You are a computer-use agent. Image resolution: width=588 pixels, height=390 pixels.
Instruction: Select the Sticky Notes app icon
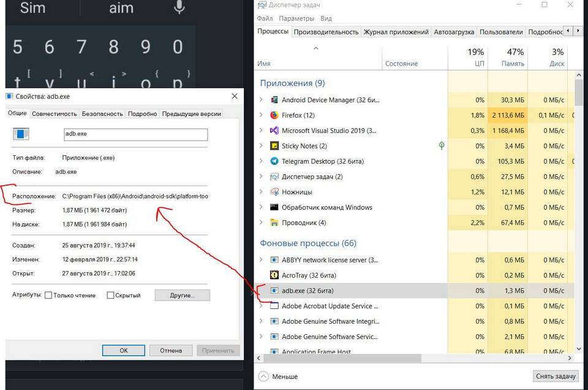[274, 146]
